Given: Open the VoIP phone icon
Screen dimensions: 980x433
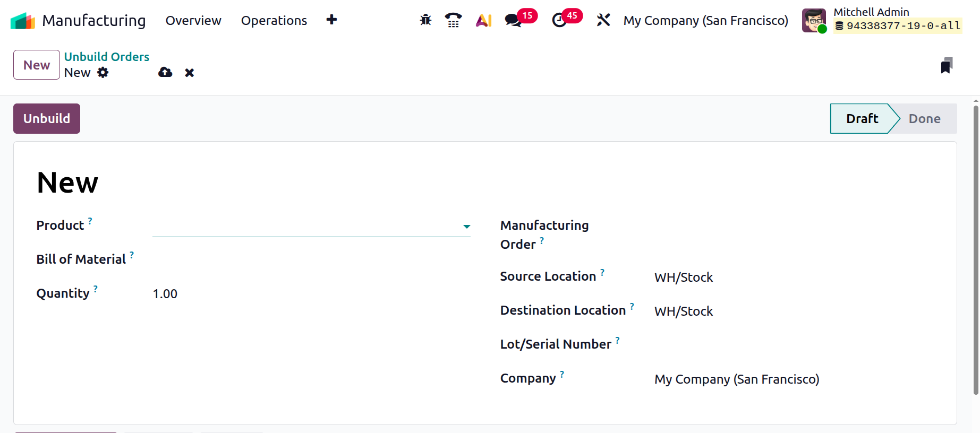Looking at the screenshot, I should (453, 20).
